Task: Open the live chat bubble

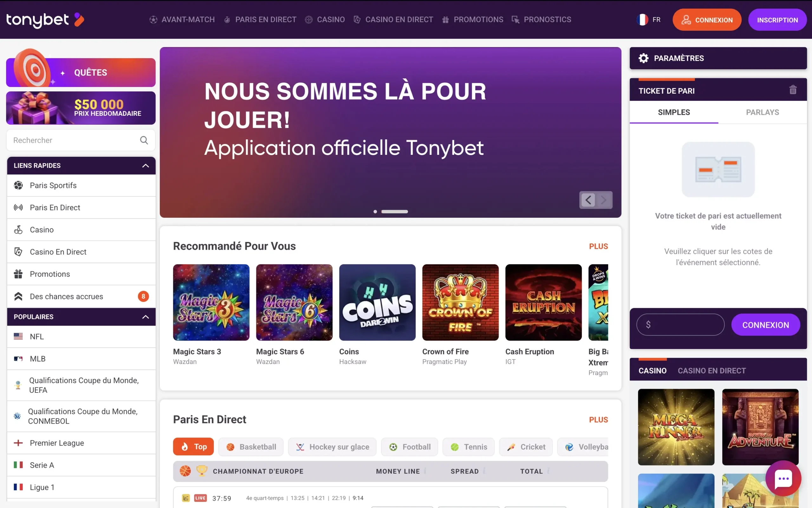Action: (783, 478)
